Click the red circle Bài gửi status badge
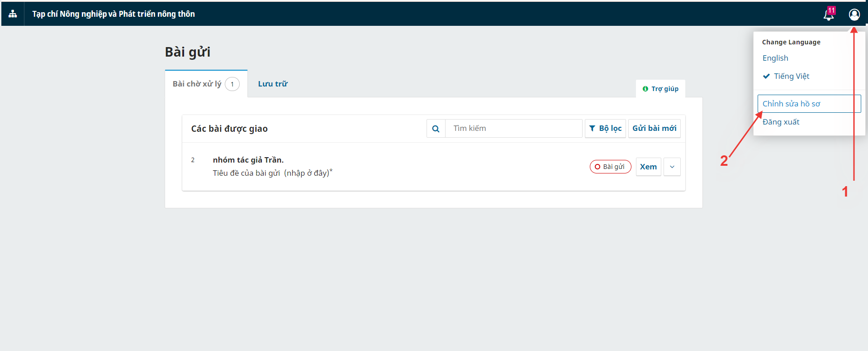 coord(610,167)
